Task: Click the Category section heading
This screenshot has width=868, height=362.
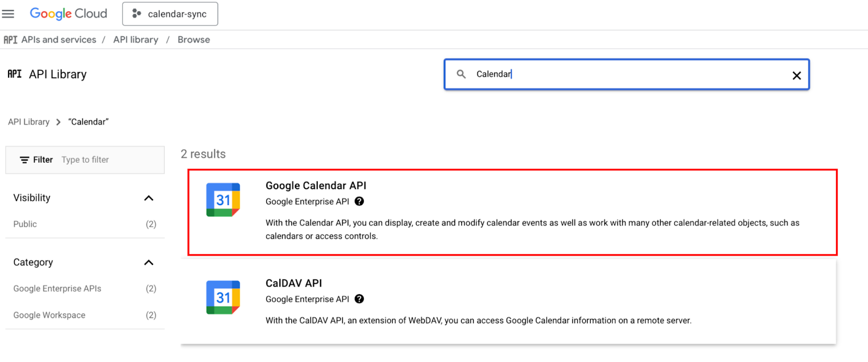Action: click(x=33, y=263)
